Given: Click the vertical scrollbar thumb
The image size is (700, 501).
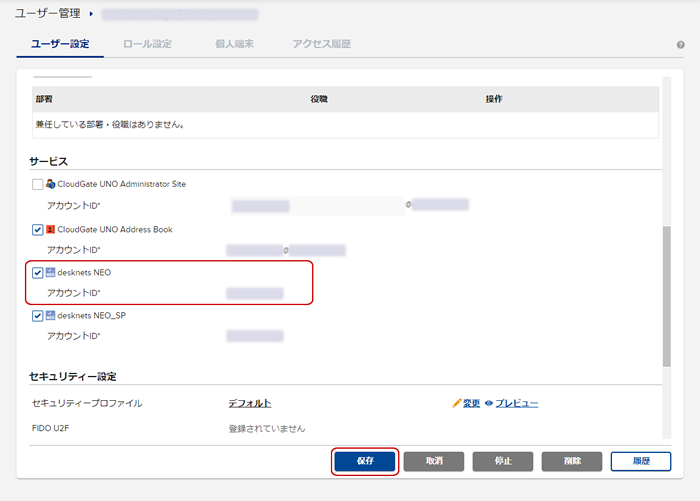Looking at the screenshot, I should coord(667,296).
